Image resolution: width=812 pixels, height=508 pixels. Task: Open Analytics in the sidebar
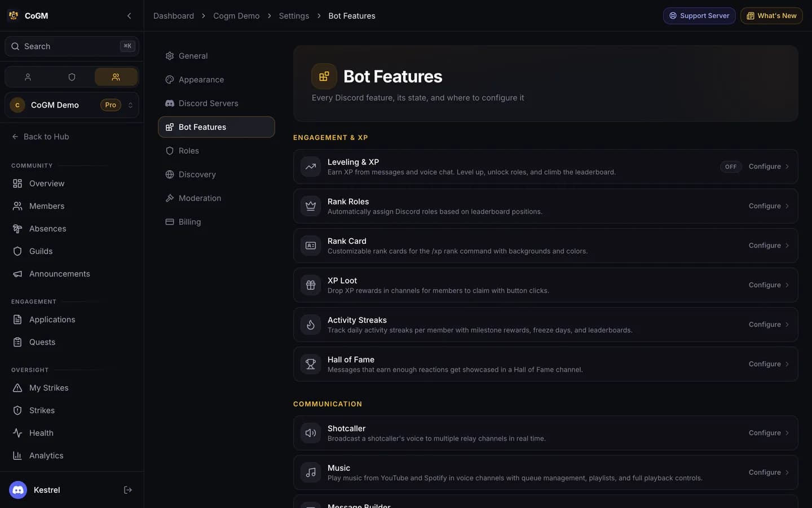coord(72,456)
